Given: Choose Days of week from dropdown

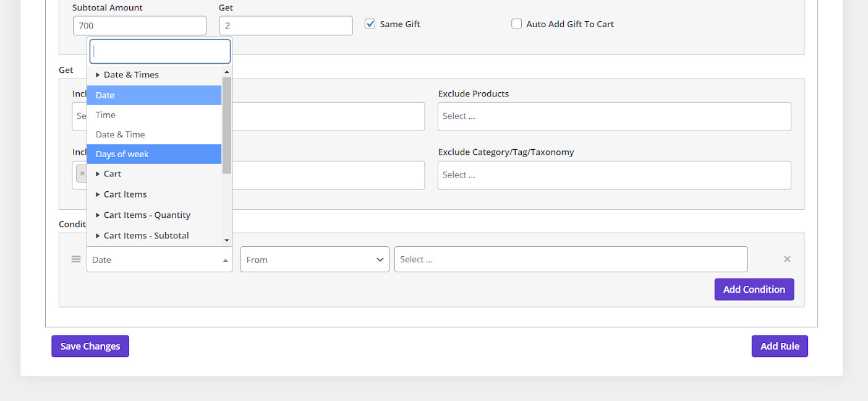Looking at the screenshot, I should tap(122, 154).
